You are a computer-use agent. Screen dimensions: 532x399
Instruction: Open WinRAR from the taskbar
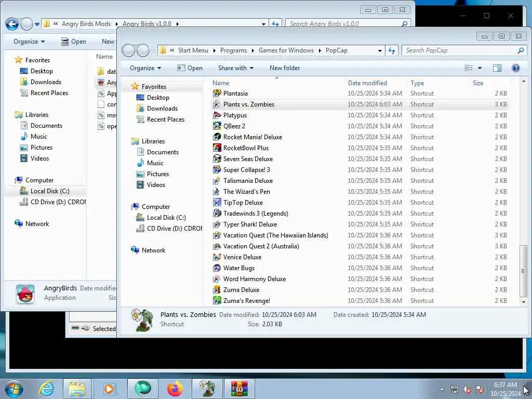[239, 389]
